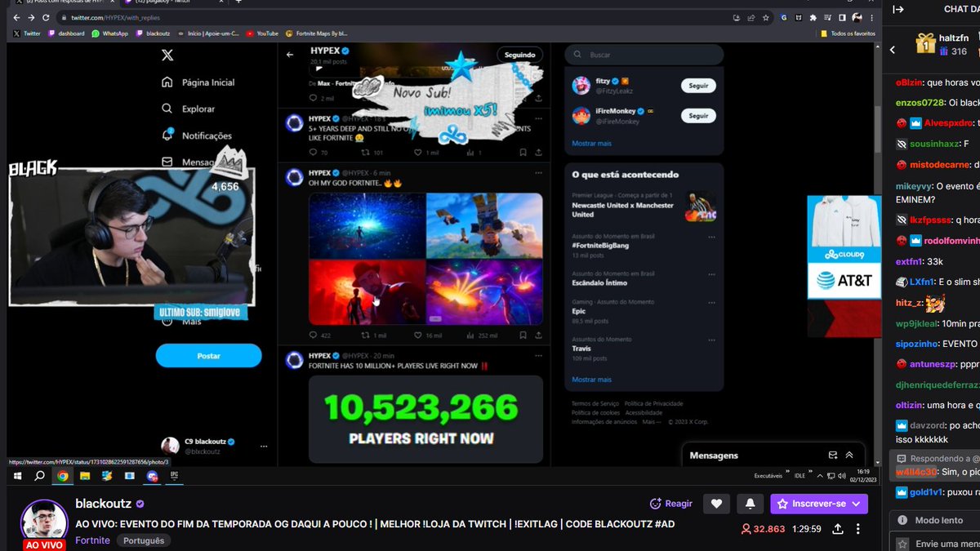Repost the OH MY GOD FORTNITE post
Image resolution: width=980 pixels, height=551 pixels.
375,335
